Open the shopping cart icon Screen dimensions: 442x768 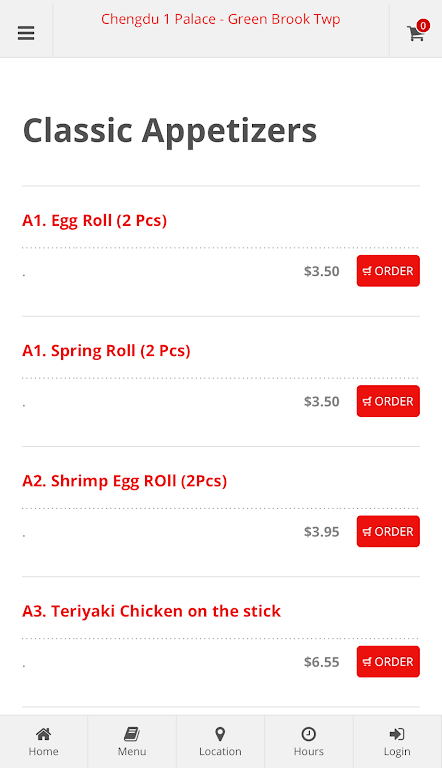coord(415,33)
